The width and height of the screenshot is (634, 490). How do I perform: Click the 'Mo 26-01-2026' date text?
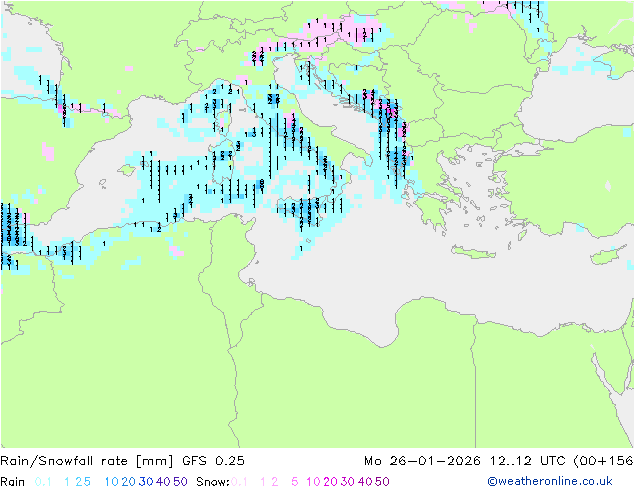(x=422, y=461)
